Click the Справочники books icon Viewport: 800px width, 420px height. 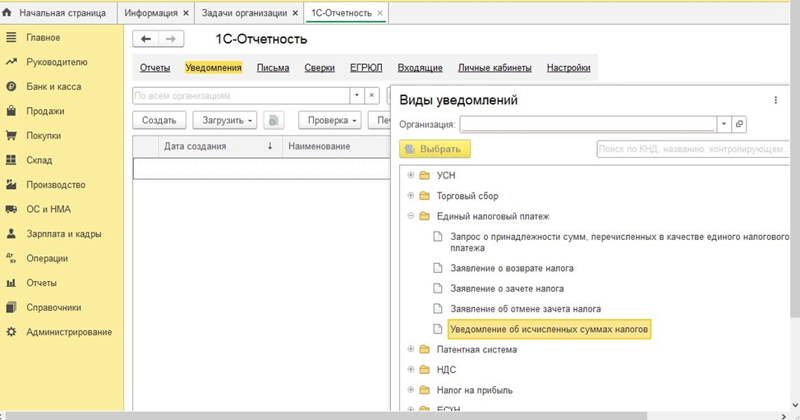(x=11, y=307)
